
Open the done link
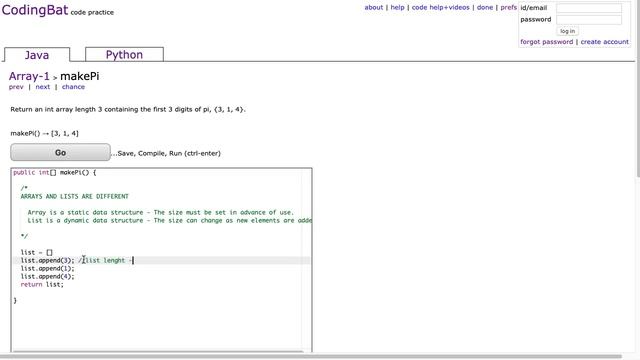click(485, 7)
